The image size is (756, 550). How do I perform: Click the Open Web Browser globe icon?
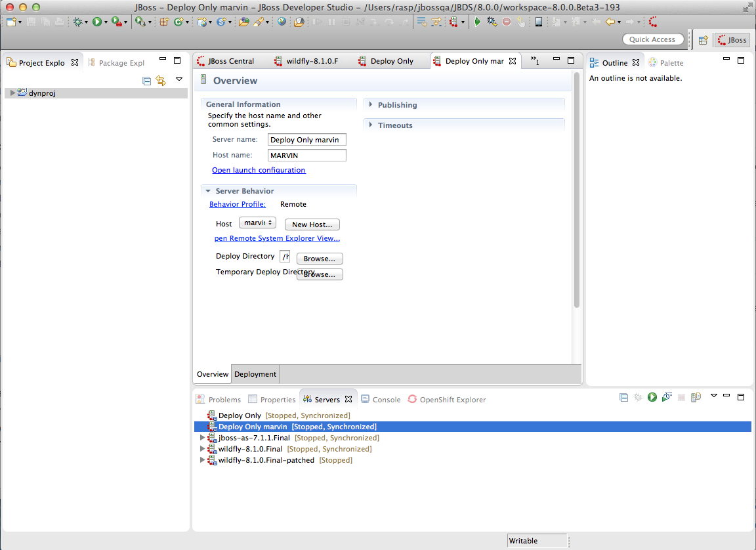(x=282, y=22)
